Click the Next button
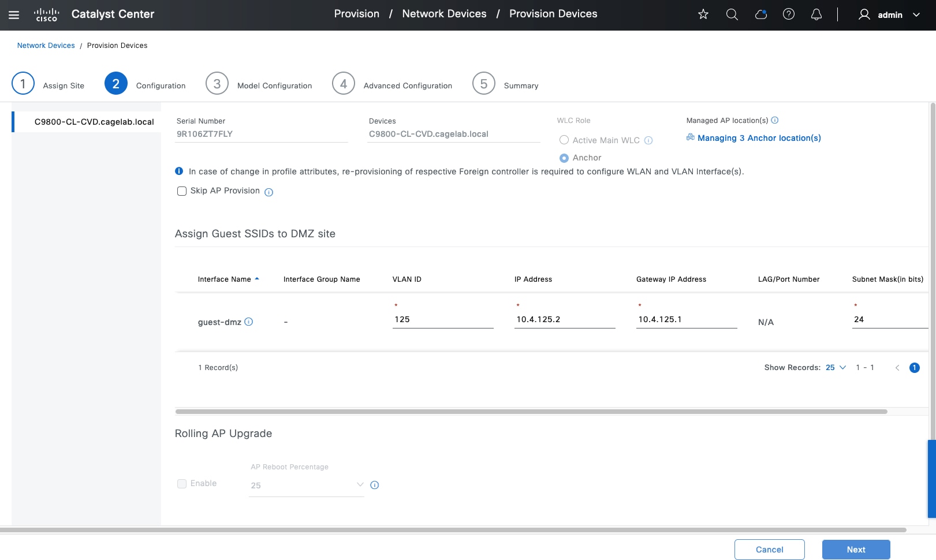Image resolution: width=936 pixels, height=560 pixels. point(856,550)
